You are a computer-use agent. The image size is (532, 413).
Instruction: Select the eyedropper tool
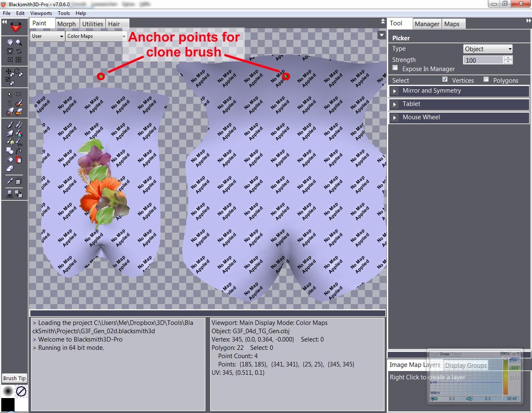pos(10,181)
